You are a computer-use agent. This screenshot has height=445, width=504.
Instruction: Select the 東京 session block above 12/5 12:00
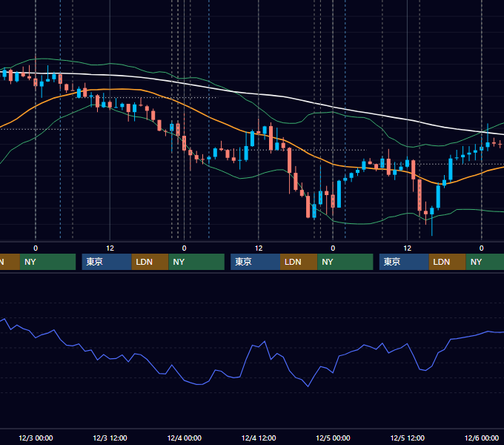404,262
